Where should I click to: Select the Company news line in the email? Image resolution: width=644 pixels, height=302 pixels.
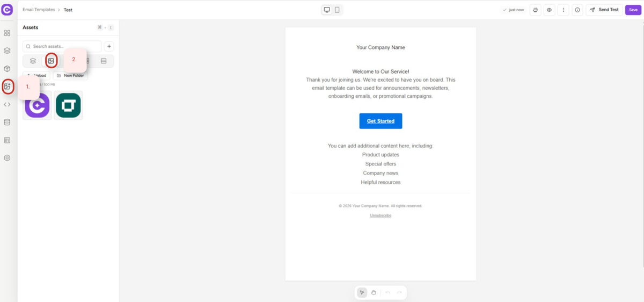(380, 173)
